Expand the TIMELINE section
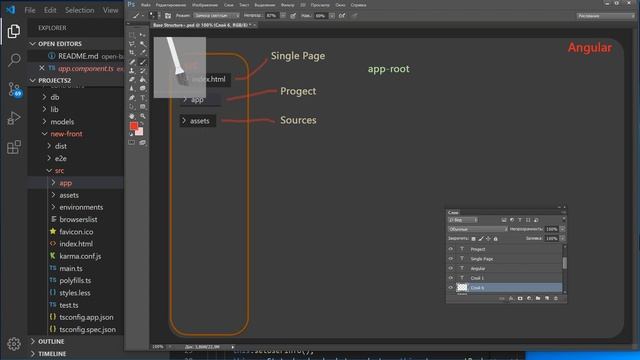Image resolution: width=640 pixels, height=360 pixels. [x=52, y=353]
